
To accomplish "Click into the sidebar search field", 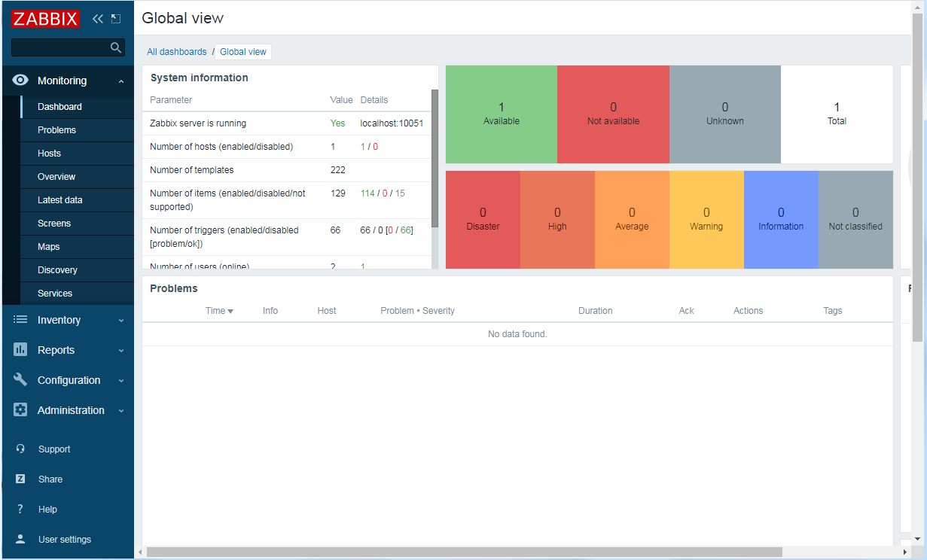I will point(60,47).
